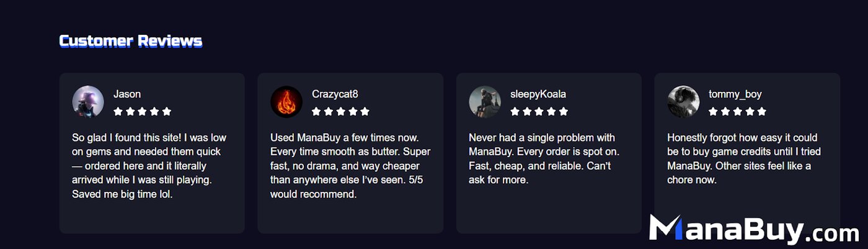Click tommy_boy's profile avatar
Viewport: 868px width, 249px height.
click(683, 101)
